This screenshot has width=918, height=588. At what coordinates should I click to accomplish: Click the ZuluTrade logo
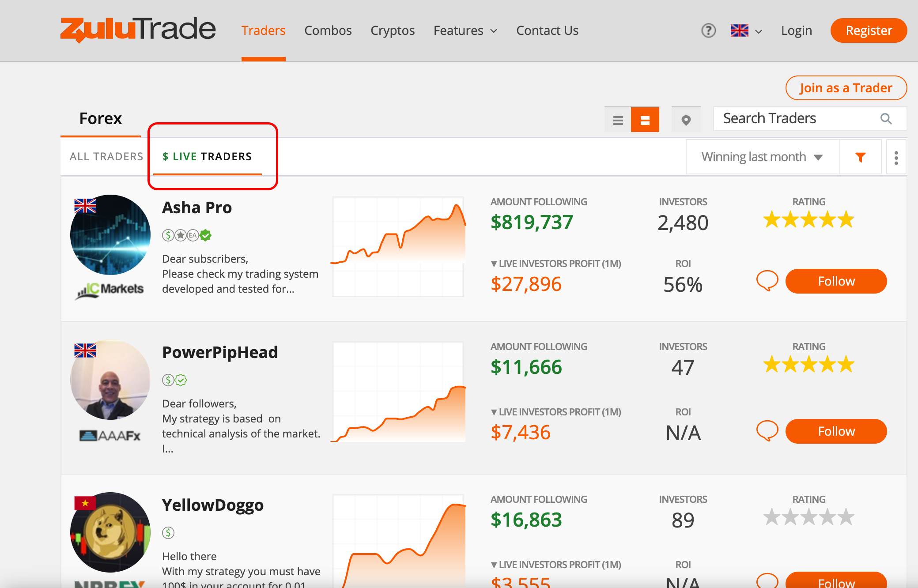click(138, 30)
